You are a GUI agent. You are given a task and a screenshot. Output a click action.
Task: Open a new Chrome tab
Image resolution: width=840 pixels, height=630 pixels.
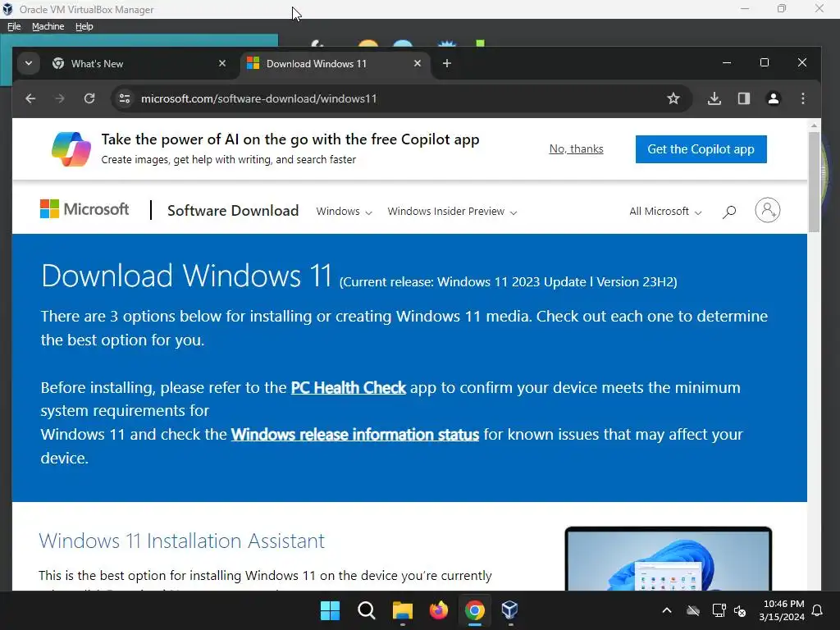pos(447,64)
